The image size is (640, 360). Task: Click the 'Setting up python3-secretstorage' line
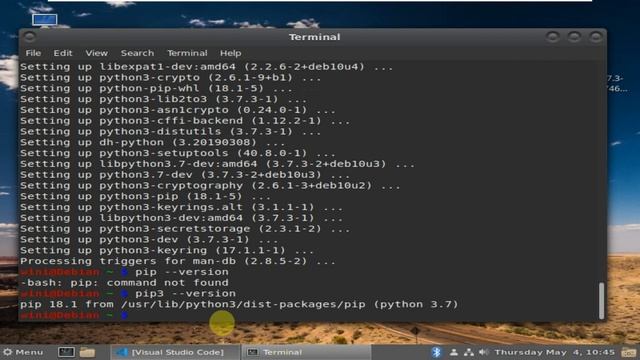tap(185, 229)
